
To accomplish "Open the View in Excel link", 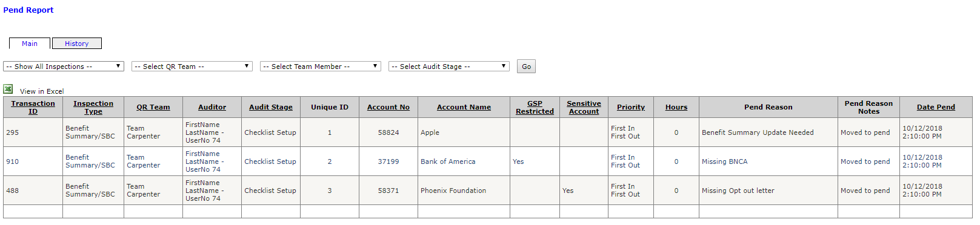I will point(42,91).
